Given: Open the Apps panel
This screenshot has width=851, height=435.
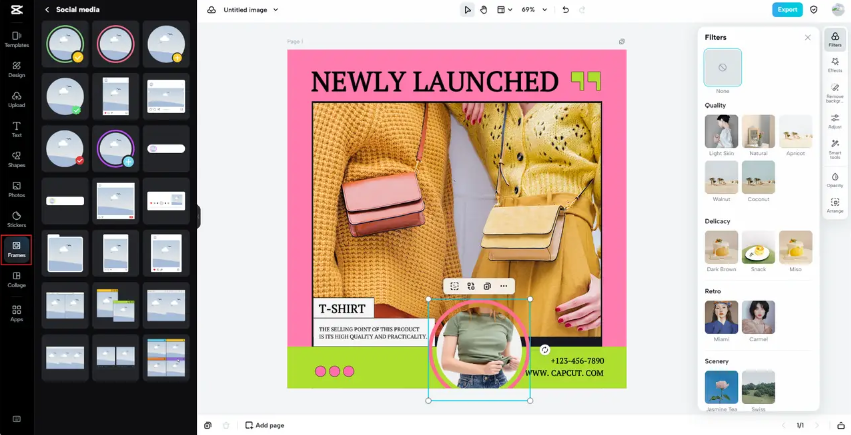Looking at the screenshot, I should pos(16,313).
